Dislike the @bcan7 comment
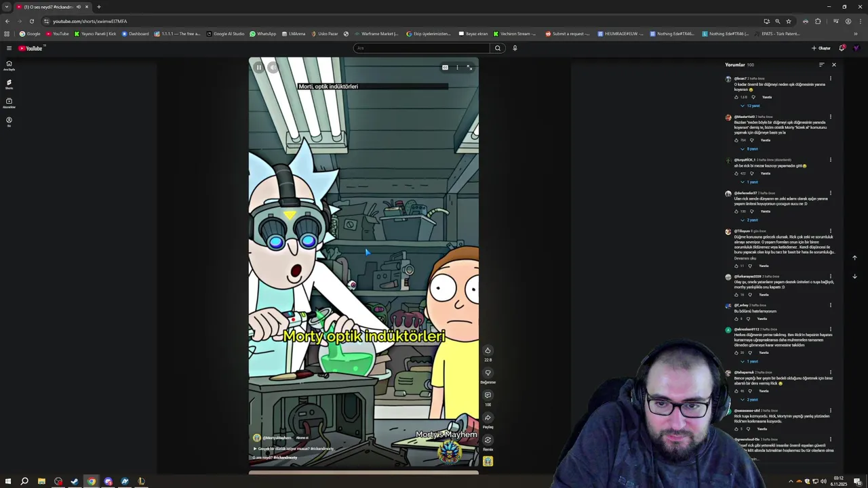Image resolution: width=868 pixels, height=488 pixels. tap(753, 97)
